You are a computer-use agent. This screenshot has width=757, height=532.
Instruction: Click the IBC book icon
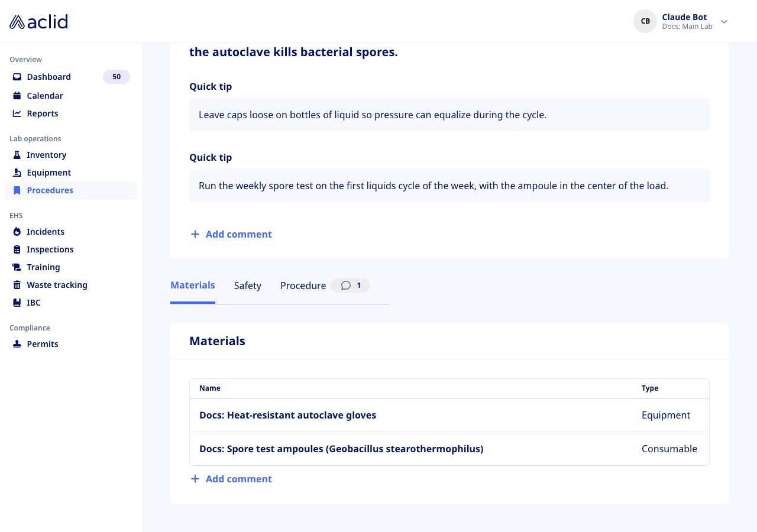(17, 303)
